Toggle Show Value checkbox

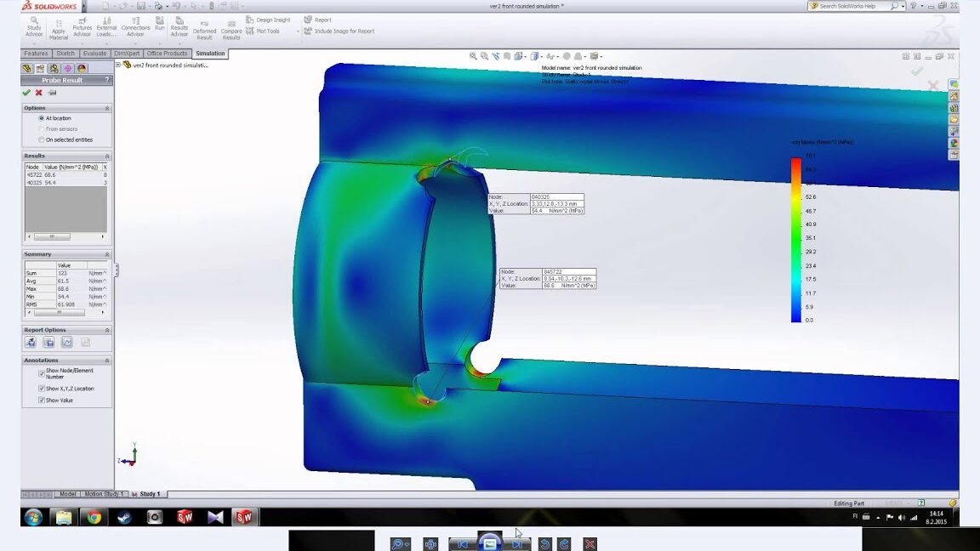click(x=41, y=400)
